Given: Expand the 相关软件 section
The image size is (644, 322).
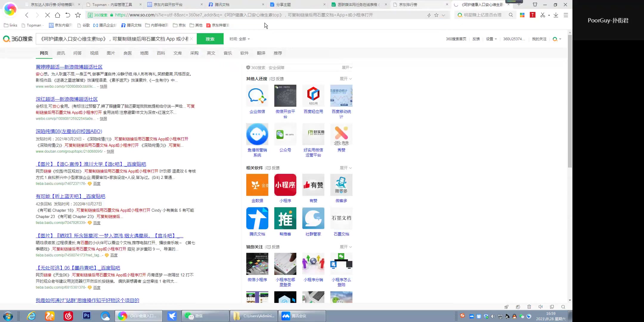Looking at the screenshot, I should [x=346, y=168].
